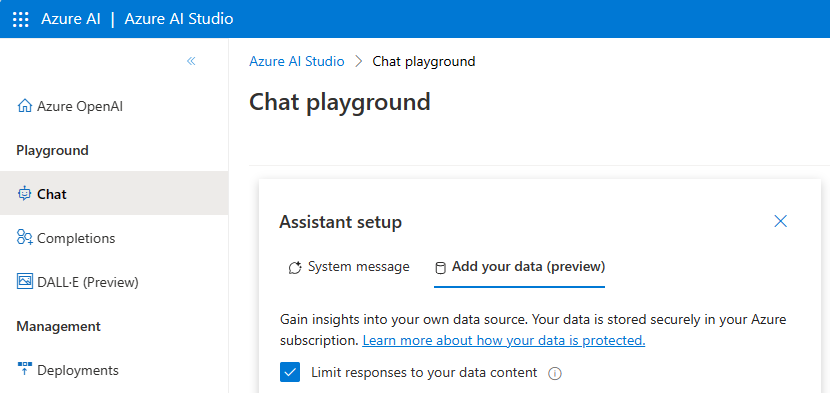Viewport: 830px width, 393px height.
Task: Click the Management section label
Action: coord(58,326)
